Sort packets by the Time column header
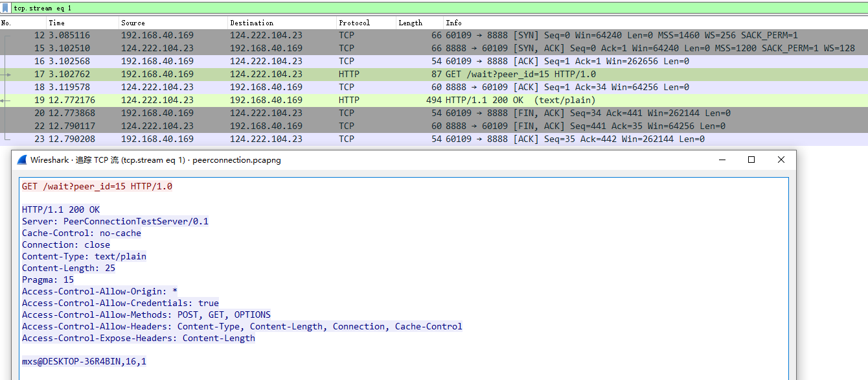Screen dimensions: 868x380 click(83, 23)
